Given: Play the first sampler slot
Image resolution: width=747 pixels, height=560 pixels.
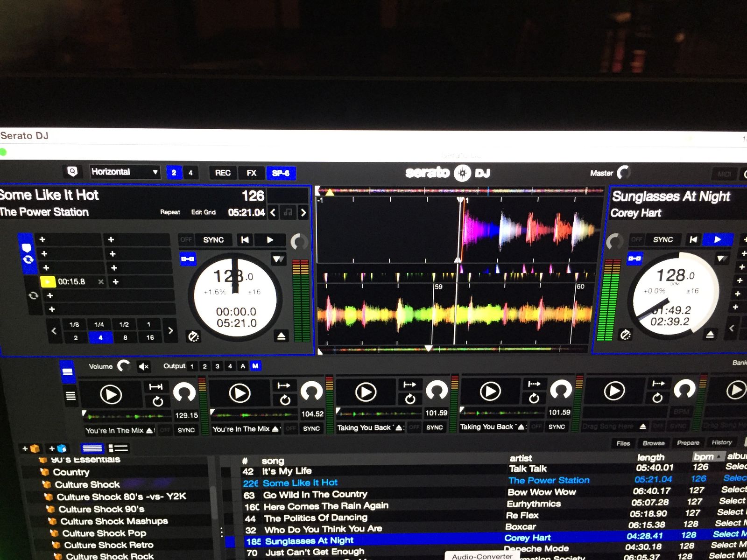Looking at the screenshot, I should coord(111,395).
